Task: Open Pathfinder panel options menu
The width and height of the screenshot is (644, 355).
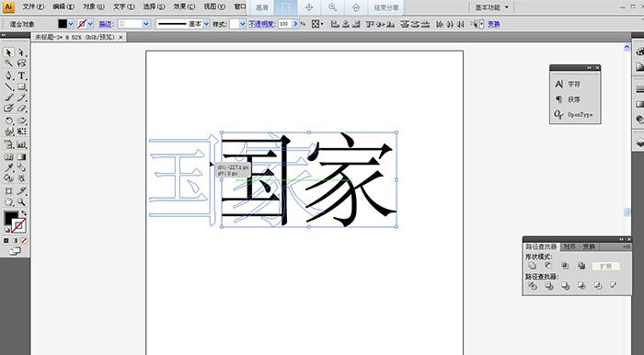Action: pos(627,246)
